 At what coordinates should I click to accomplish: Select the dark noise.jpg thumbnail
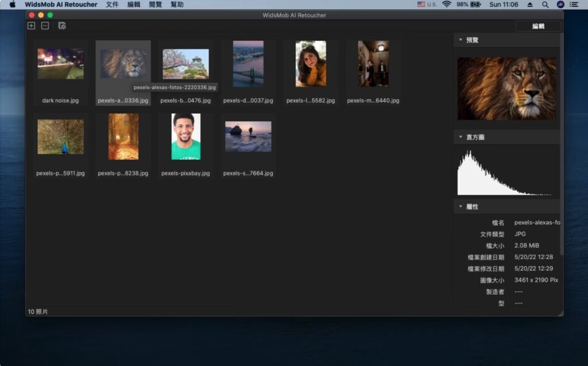pos(60,63)
